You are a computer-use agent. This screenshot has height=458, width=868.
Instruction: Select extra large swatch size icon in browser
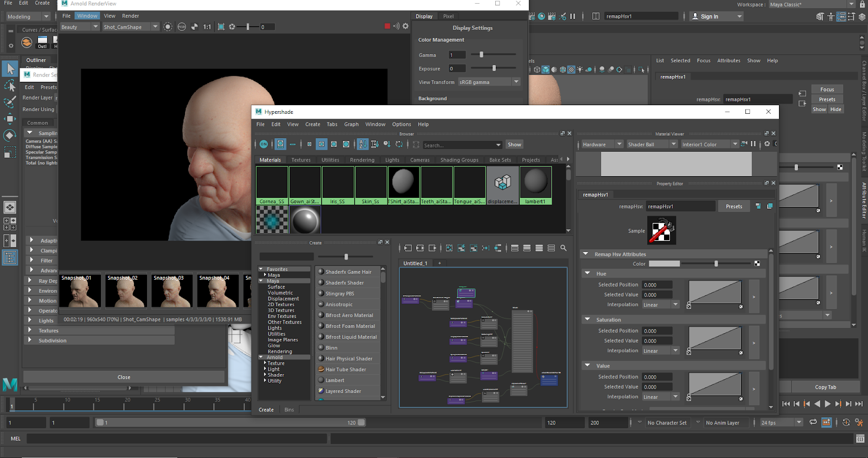coord(346,144)
